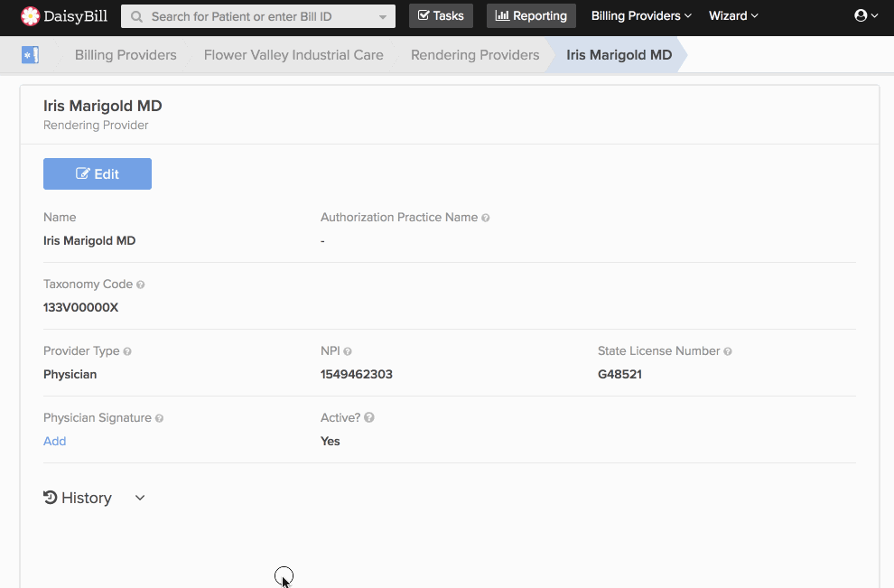
Task: Click the help icon beside Active? label
Action: [368, 417]
